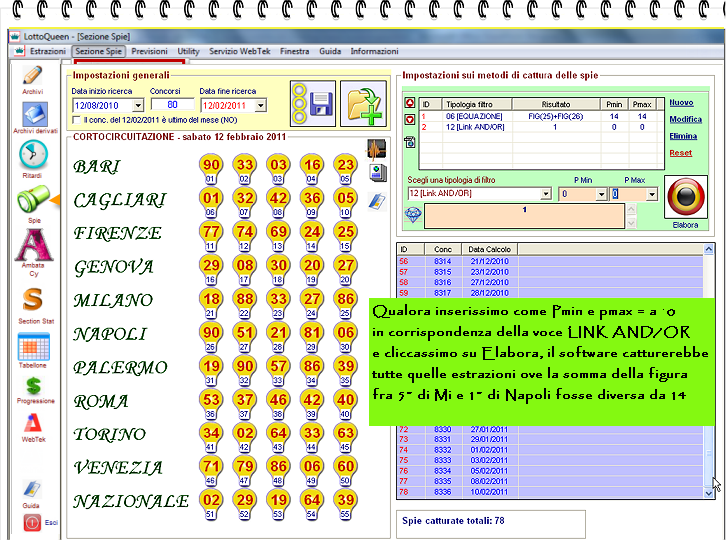Click the computer icon below the waveform
The height and width of the screenshot is (540, 726).
coord(378,173)
